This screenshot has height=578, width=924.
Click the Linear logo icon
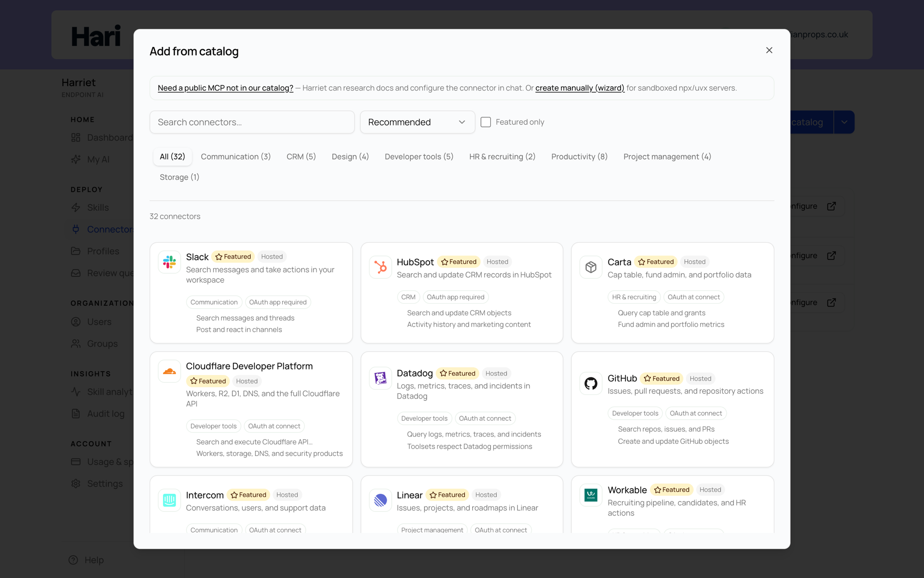click(x=380, y=500)
